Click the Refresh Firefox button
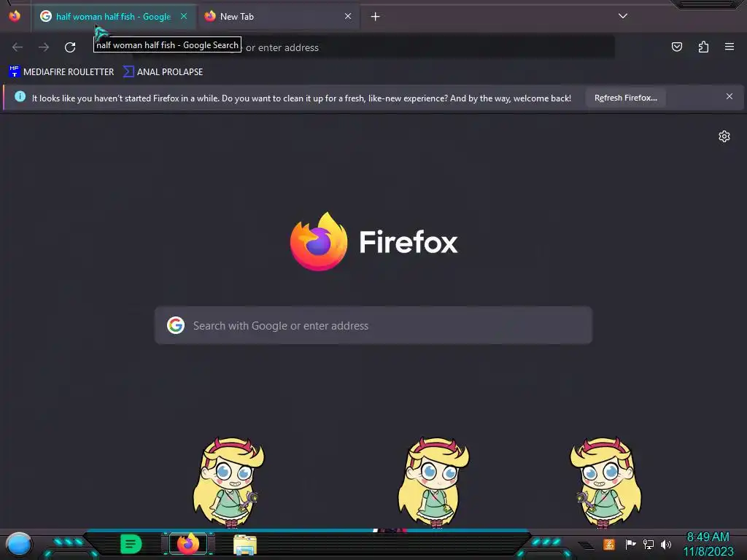747x560 pixels. (625, 98)
